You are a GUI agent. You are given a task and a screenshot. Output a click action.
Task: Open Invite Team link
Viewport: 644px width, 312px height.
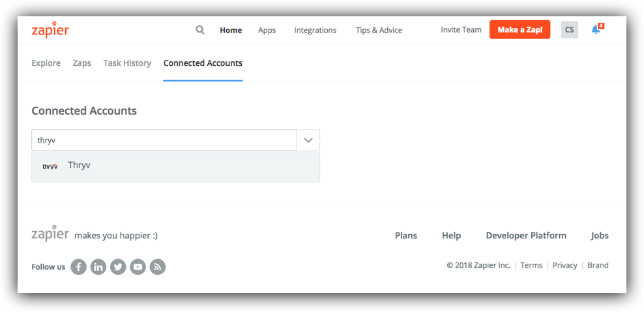pyautogui.click(x=461, y=30)
